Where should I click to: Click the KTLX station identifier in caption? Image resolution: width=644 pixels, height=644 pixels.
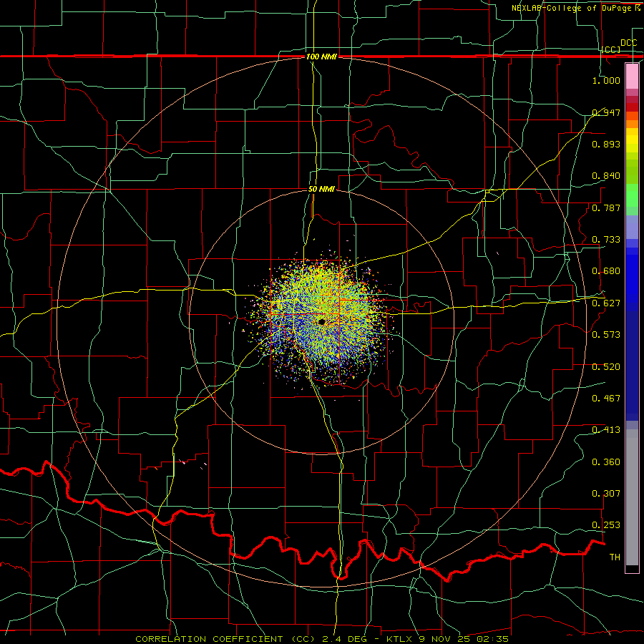coord(399,639)
